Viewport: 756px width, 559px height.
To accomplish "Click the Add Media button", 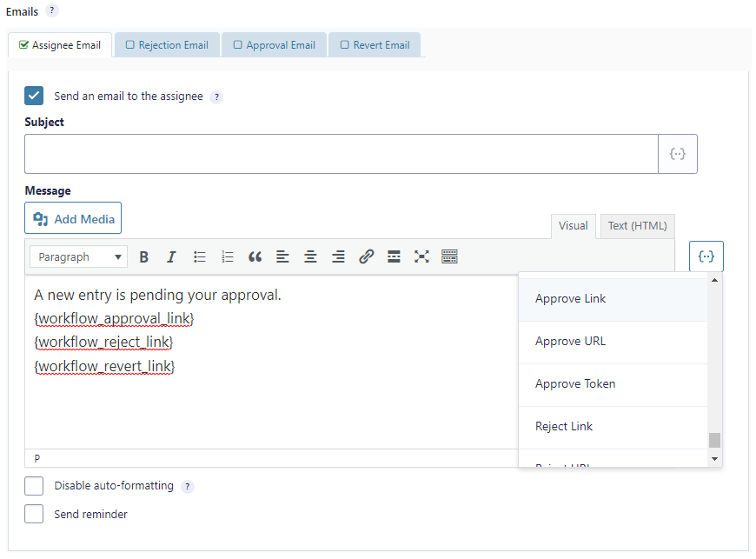I will 73,219.
